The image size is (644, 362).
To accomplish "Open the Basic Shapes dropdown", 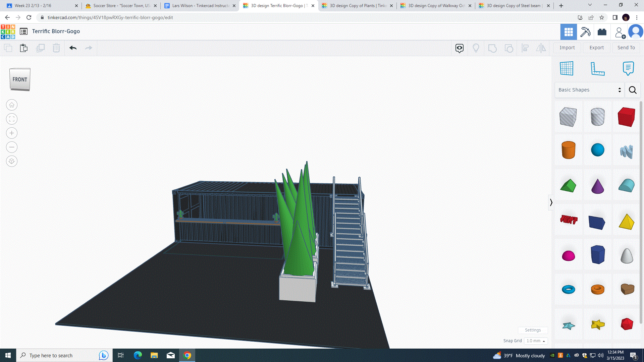I will pos(589,90).
